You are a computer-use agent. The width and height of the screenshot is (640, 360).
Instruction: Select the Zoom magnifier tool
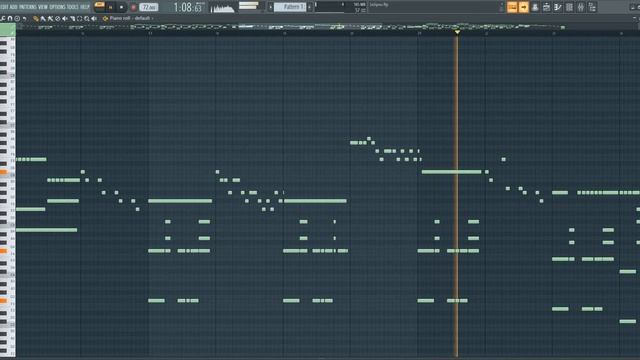tap(87, 18)
